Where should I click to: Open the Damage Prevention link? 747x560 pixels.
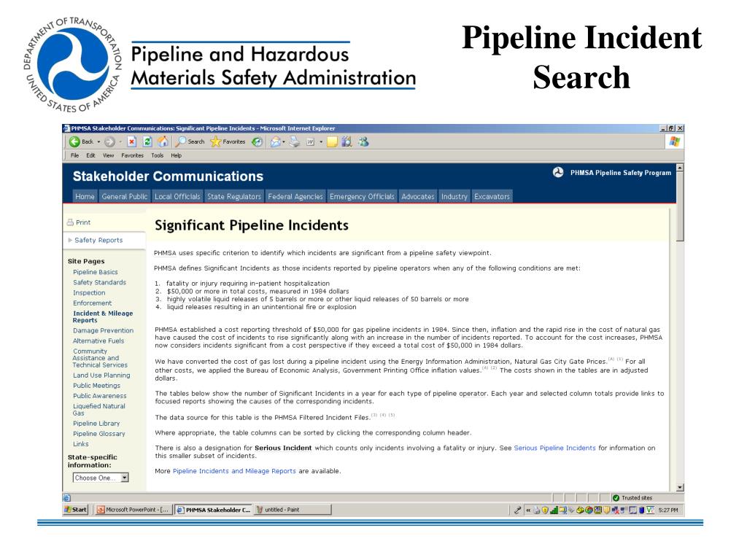pos(103,331)
